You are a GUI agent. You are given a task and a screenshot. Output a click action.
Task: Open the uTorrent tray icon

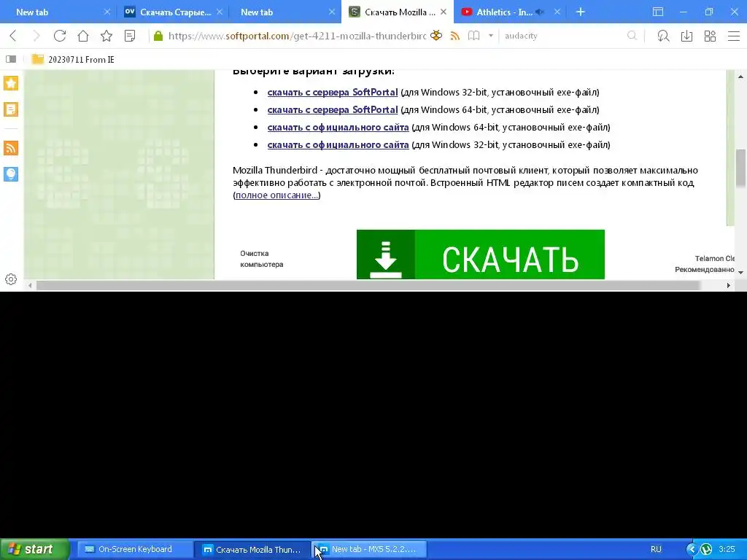coord(706,549)
